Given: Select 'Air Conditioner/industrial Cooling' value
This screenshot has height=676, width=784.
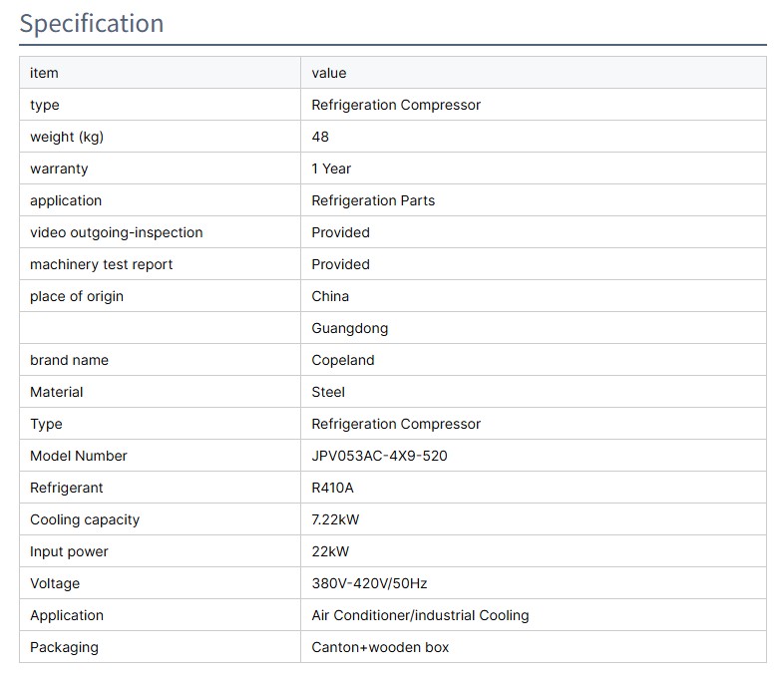Looking at the screenshot, I should 420,615.
